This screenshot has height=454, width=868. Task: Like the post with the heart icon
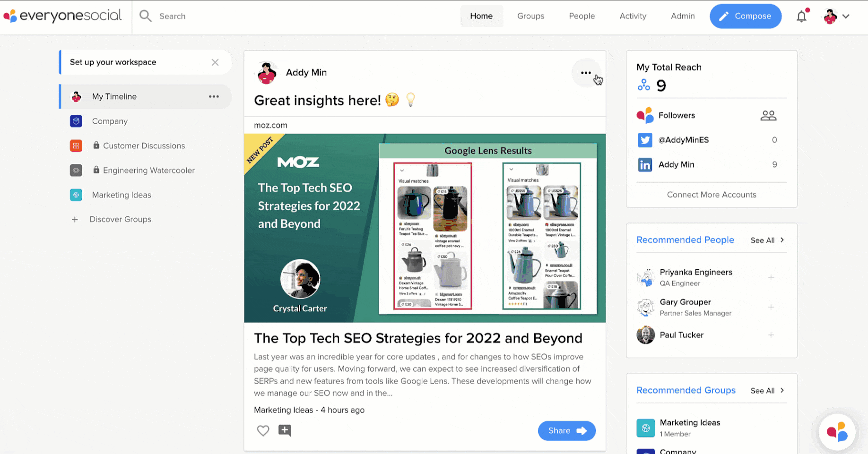point(263,430)
